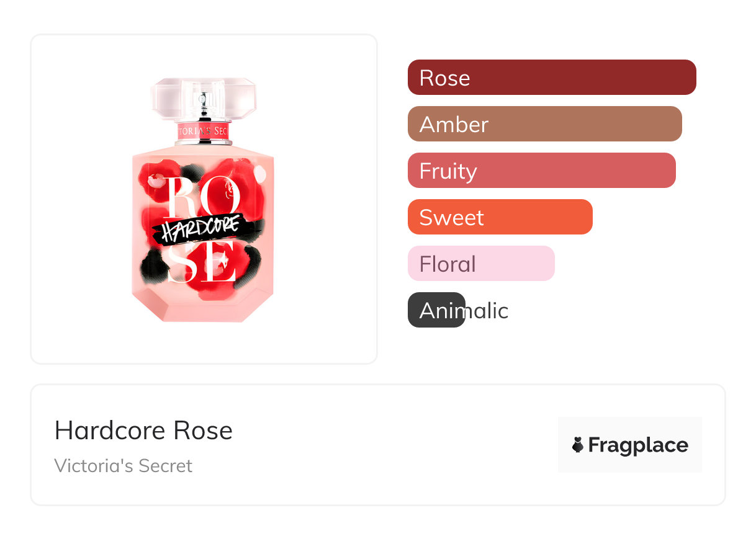Click the pink Victoria's Secret collar band

tap(203, 132)
